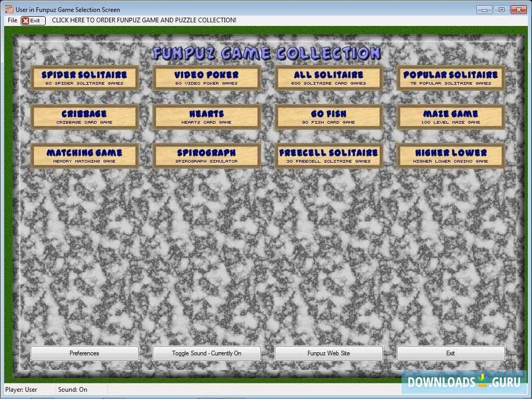Visit the Funpuz Web Site
This screenshot has width=532, height=399.
pyautogui.click(x=329, y=353)
